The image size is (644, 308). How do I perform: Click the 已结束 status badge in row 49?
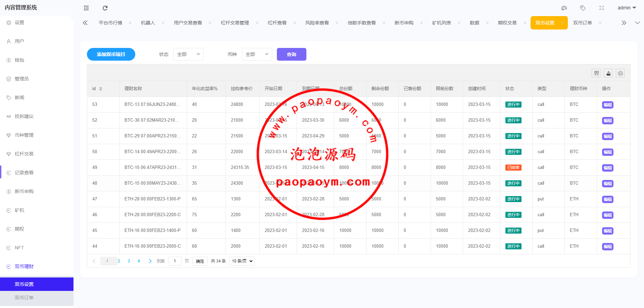pos(513,168)
